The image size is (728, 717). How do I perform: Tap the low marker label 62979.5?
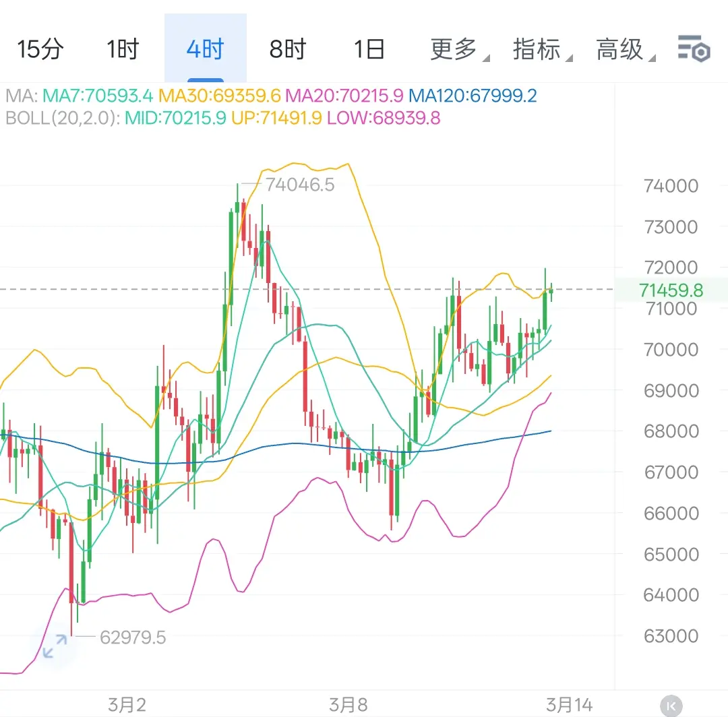(x=133, y=637)
